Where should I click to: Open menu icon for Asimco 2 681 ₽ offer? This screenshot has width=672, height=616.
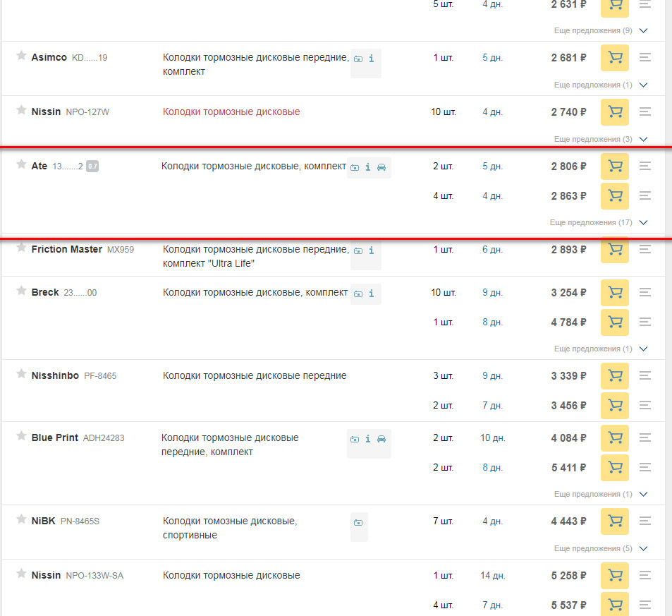pyautogui.click(x=645, y=57)
